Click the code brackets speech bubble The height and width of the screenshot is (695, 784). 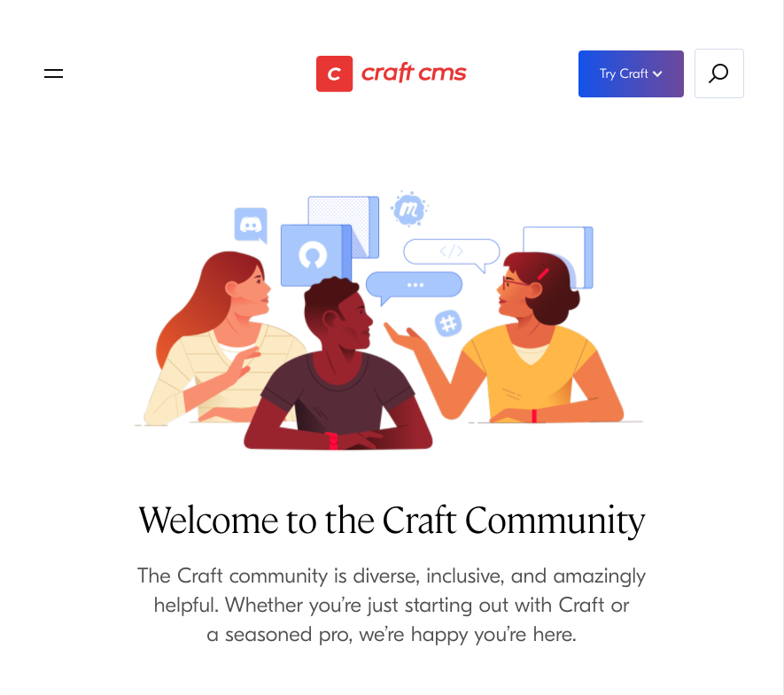[x=452, y=253]
